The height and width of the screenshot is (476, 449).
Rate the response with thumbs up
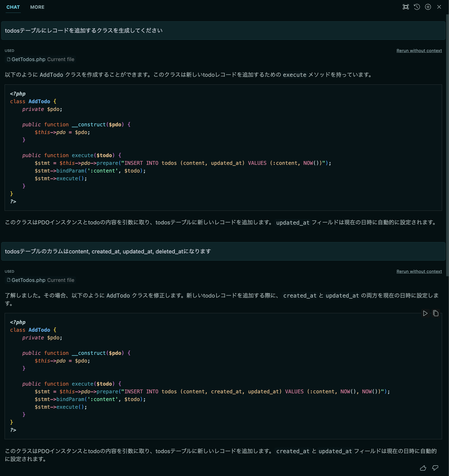pyautogui.click(x=423, y=468)
